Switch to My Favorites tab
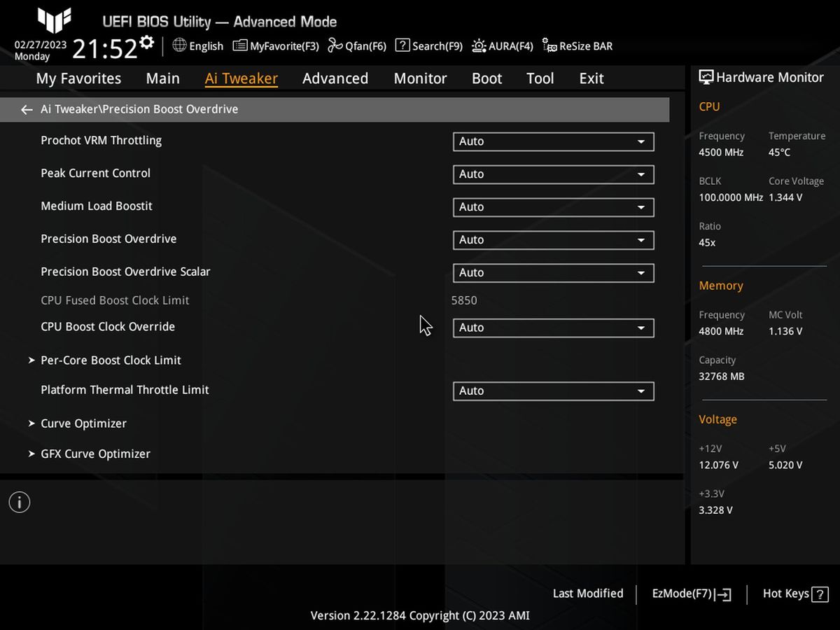840x630 pixels. pos(78,78)
